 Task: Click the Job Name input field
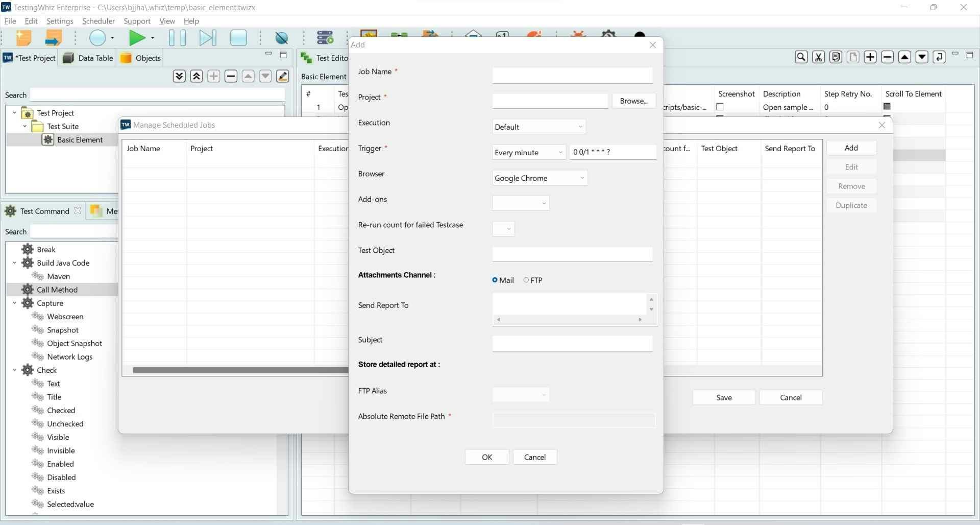pyautogui.click(x=572, y=75)
